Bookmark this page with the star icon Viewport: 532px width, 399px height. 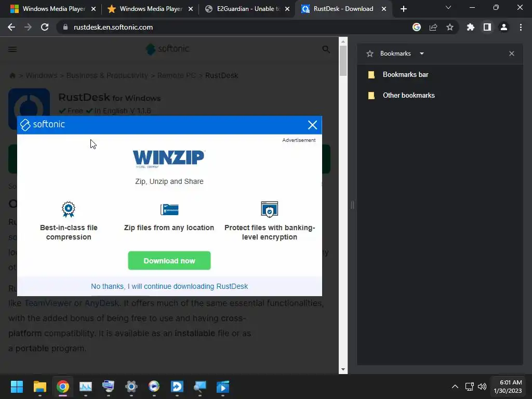[450, 27]
